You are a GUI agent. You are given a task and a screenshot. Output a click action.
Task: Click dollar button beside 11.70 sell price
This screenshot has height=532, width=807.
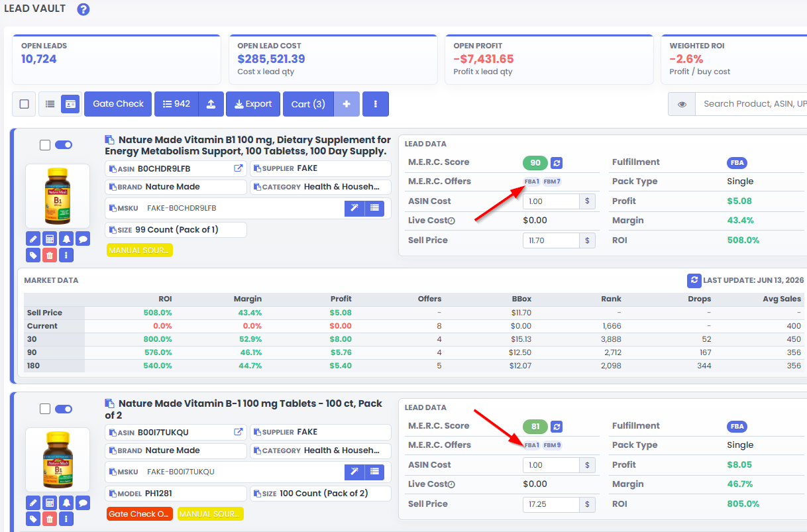pos(587,240)
